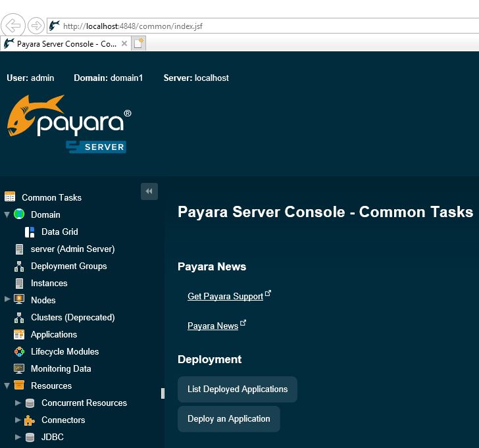Collapse the navigation sidebar with double-arrow button

point(149,191)
